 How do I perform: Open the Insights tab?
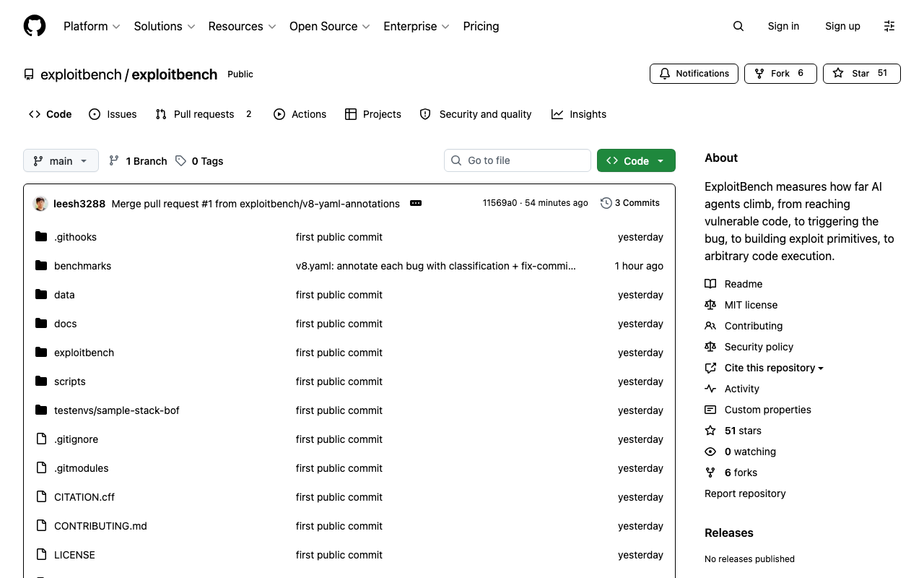pos(579,114)
